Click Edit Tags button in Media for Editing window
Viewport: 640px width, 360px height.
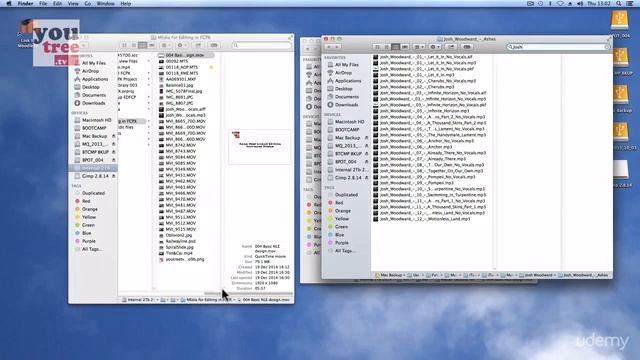click(x=214, y=45)
